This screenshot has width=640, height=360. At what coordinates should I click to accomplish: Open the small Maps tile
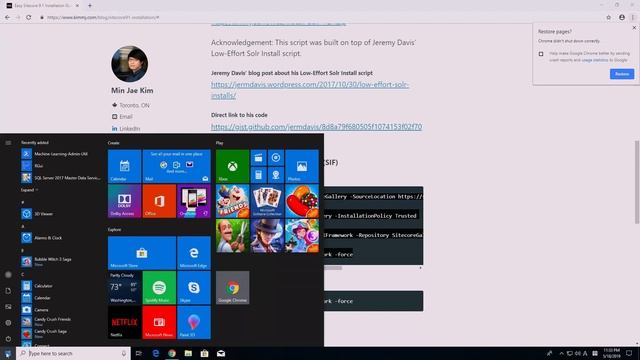276,175
